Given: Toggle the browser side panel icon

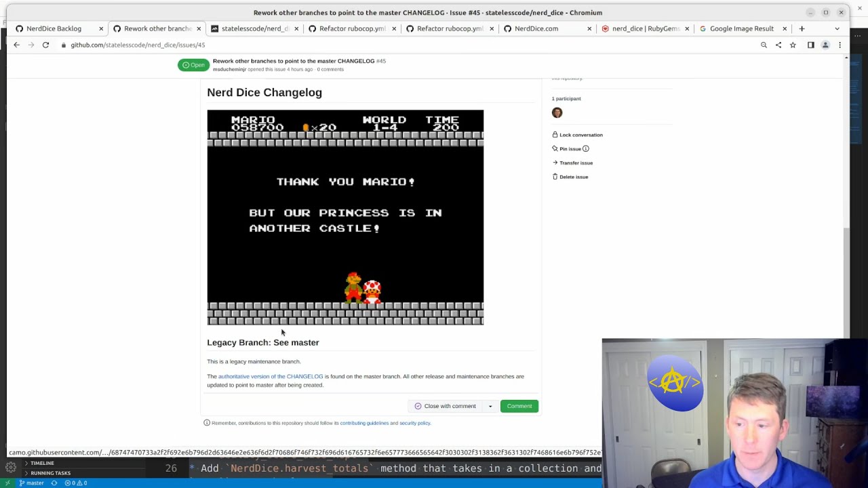Looking at the screenshot, I should (810, 45).
